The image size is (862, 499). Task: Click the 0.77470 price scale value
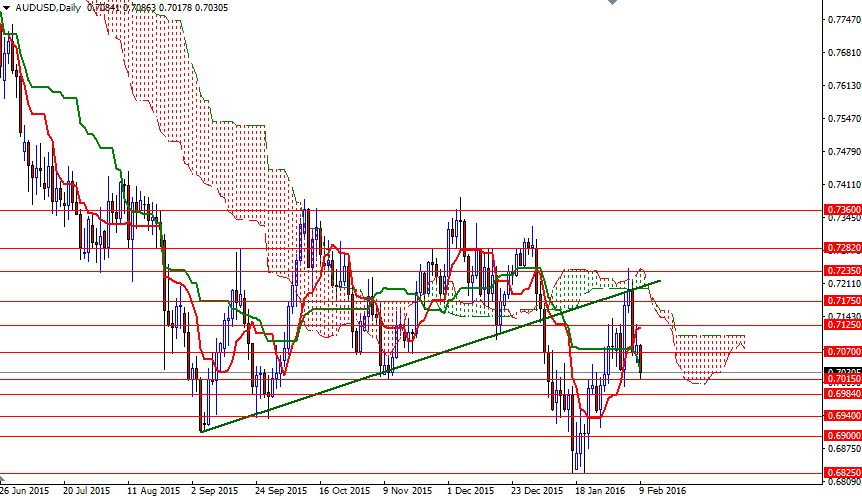[844, 20]
